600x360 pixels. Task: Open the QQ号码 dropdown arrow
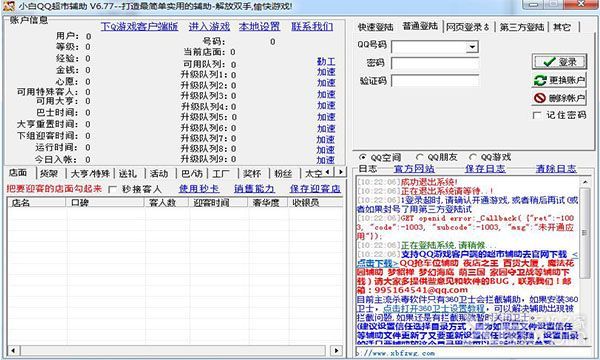(x=473, y=47)
